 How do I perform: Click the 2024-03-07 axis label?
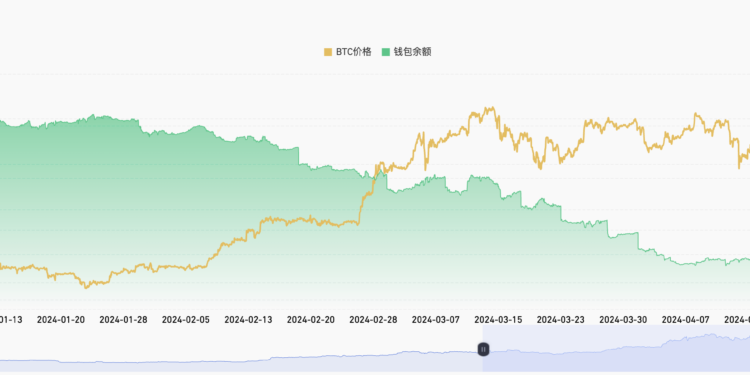(x=436, y=320)
